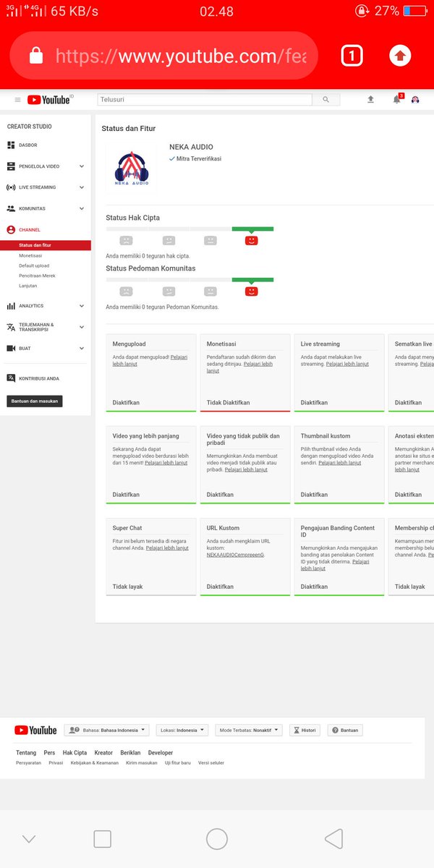Expand Komunitas section

tap(82, 208)
